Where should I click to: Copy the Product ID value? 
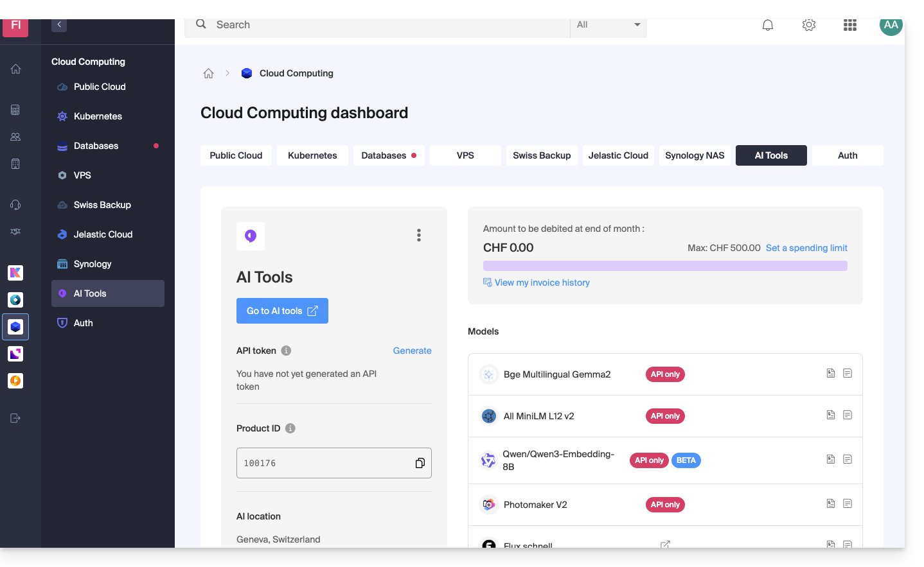point(420,463)
